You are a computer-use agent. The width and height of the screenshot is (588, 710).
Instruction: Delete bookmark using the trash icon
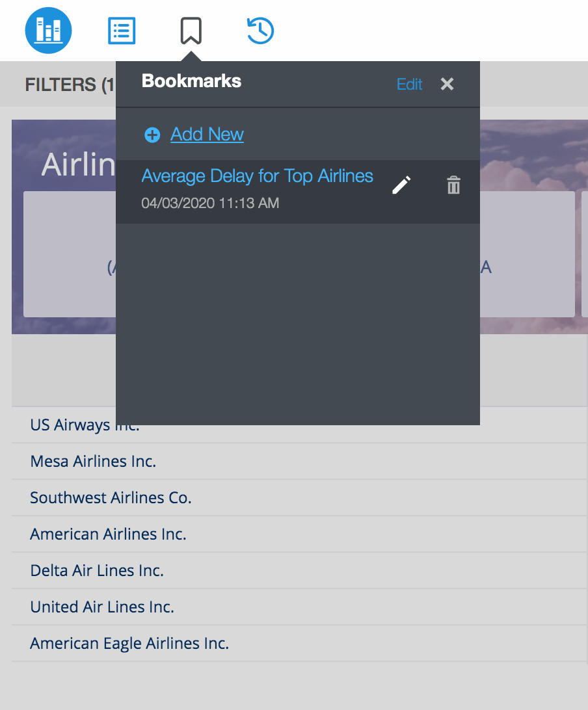pyautogui.click(x=453, y=185)
